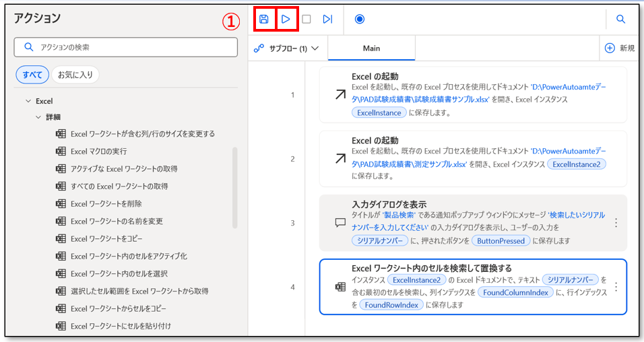Click the ExcelInstance2 variable in action 2
This screenshot has height=342, width=644.
[577, 164]
